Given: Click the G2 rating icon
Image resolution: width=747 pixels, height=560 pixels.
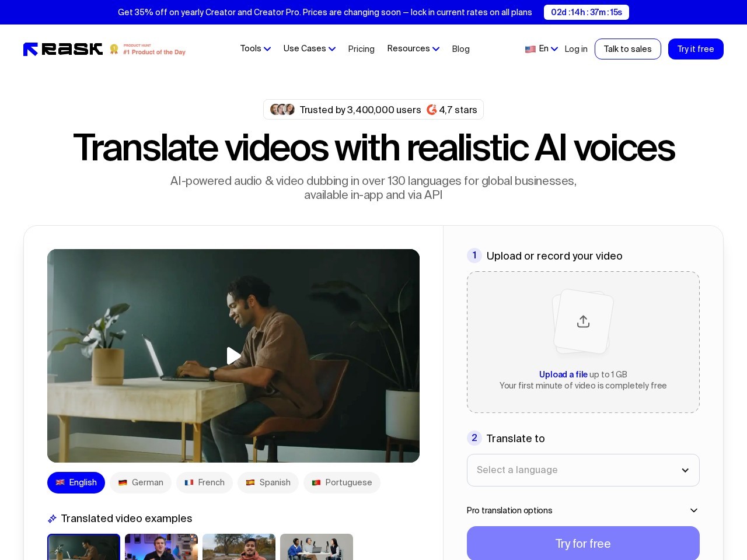Looking at the screenshot, I should (x=431, y=110).
